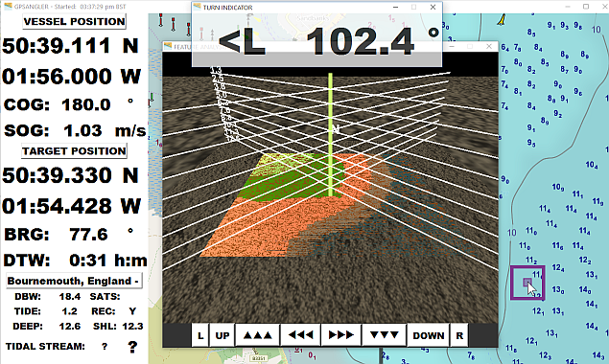Minimize the Turn Indicator window
The width and height of the screenshot is (609, 364).
(395, 7)
